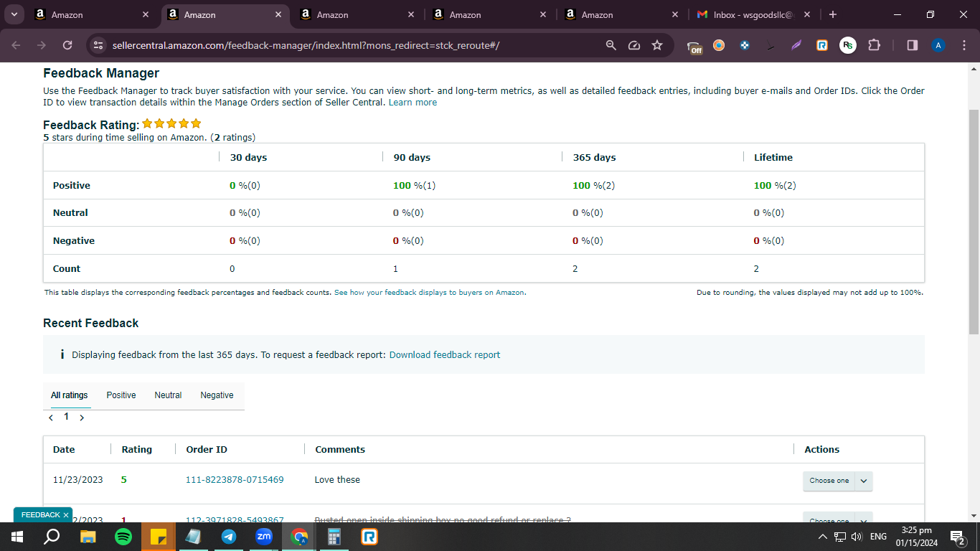Open the orange R extension in Chrome toolbar
The image size is (980, 551).
(822, 45)
